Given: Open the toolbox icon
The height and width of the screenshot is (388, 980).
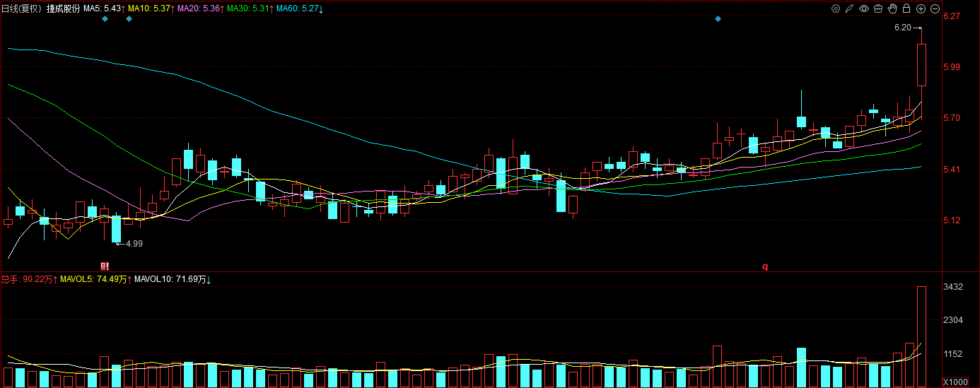Looking at the screenshot, I should pyautogui.click(x=878, y=8).
